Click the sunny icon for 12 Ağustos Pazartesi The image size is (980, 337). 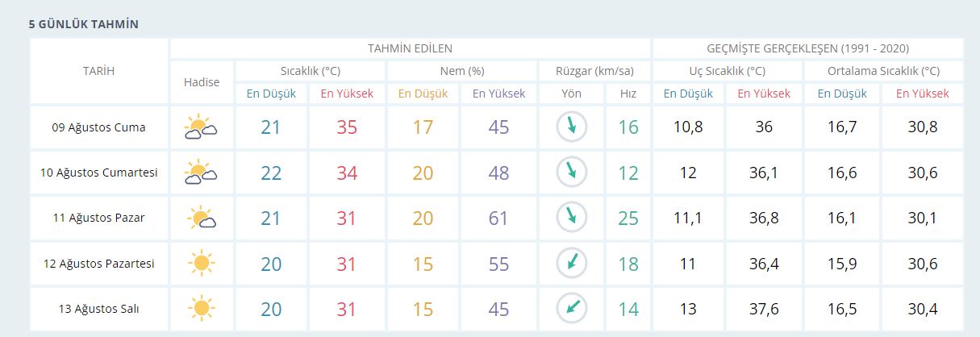[200, 263]
